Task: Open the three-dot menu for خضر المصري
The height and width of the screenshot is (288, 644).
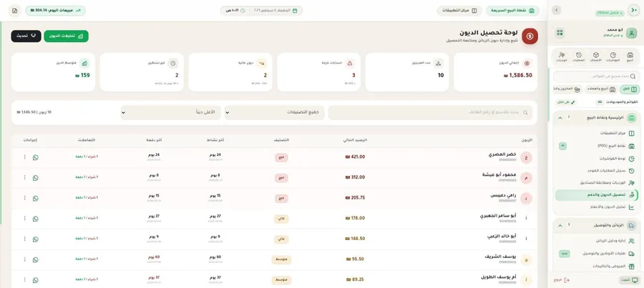Action: click(x=24, y=157)
